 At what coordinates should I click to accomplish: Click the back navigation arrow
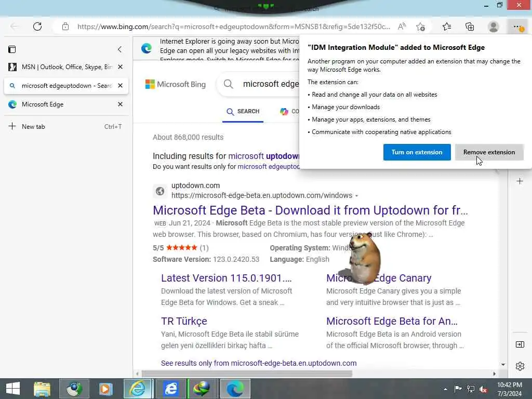[14, 26]
